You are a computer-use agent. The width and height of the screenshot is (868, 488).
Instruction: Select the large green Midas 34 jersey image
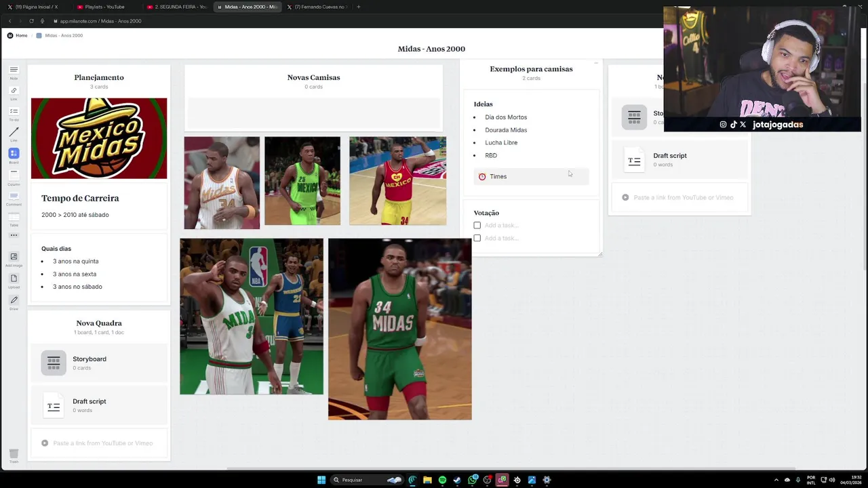pos(400,329)
